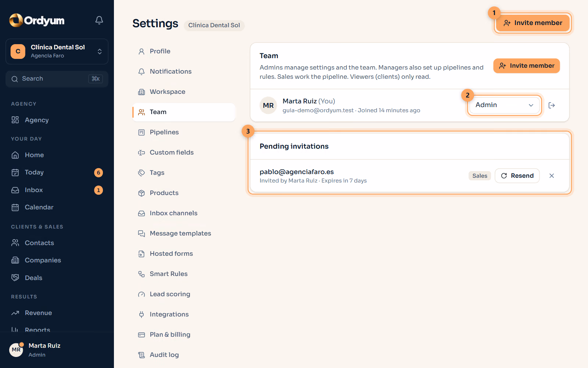Click the MR avatar in Team list
Image resolution: width=588 pixels, height=368 pixels.
[x=268, y=106]
